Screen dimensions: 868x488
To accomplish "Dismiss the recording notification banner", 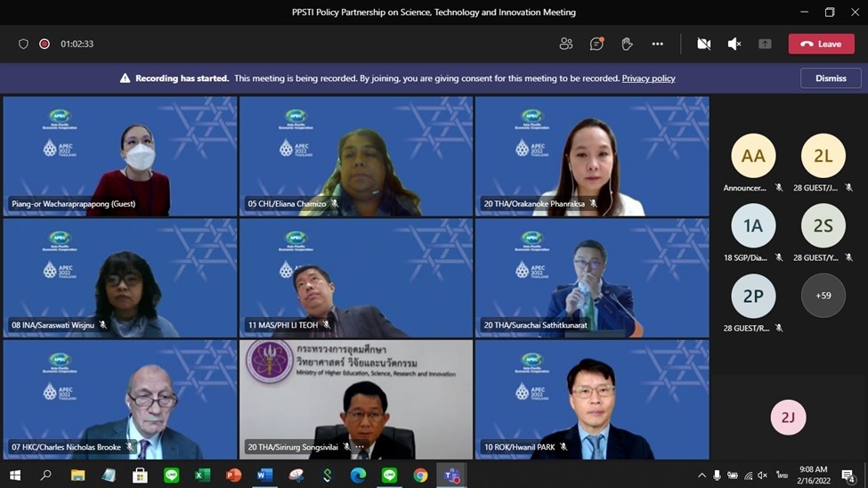I will tap(830, 78).
